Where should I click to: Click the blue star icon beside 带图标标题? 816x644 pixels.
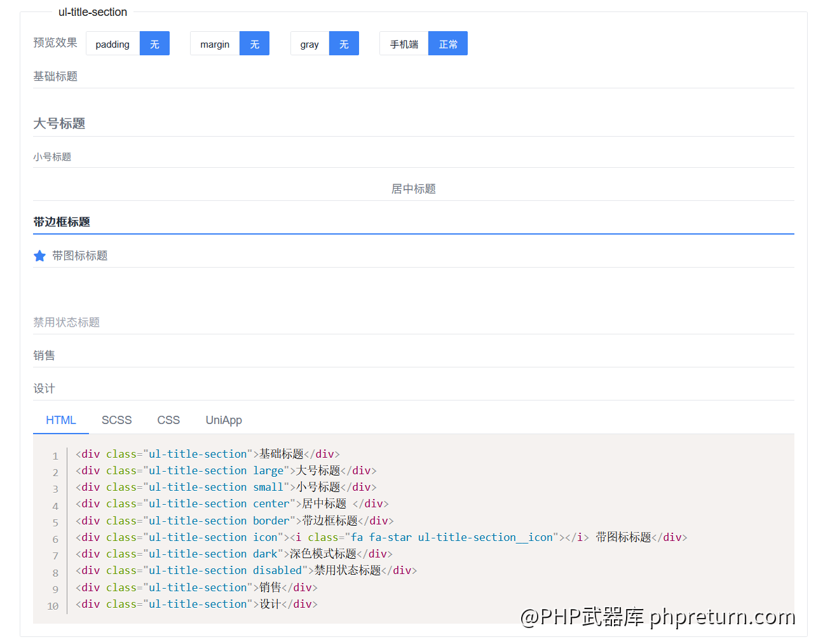(39, 256)
